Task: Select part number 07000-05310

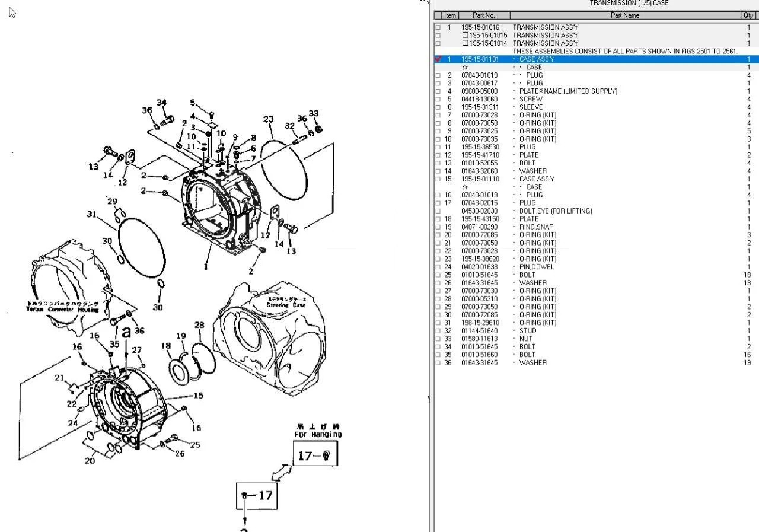Action: pos(480,299)
